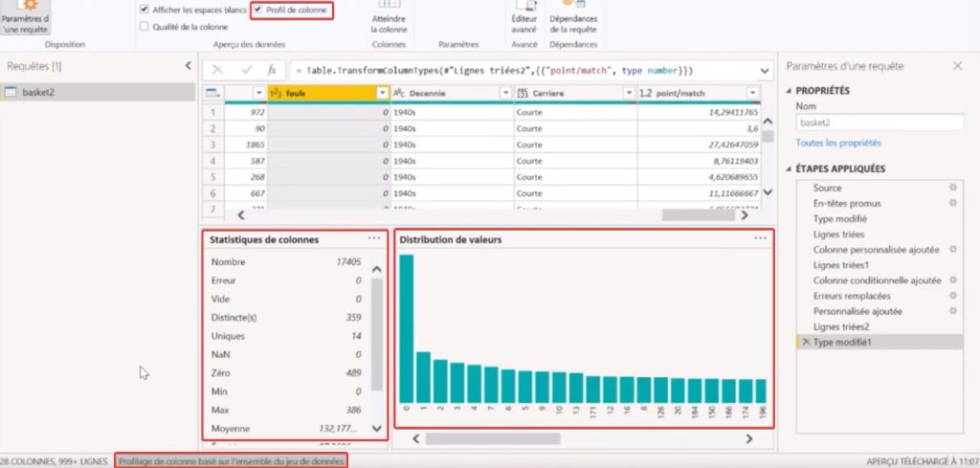The width and height of the screenshot is (980, 468).
Task: Enable Qualité de la colonne checkbox
Action: point(145,27)
